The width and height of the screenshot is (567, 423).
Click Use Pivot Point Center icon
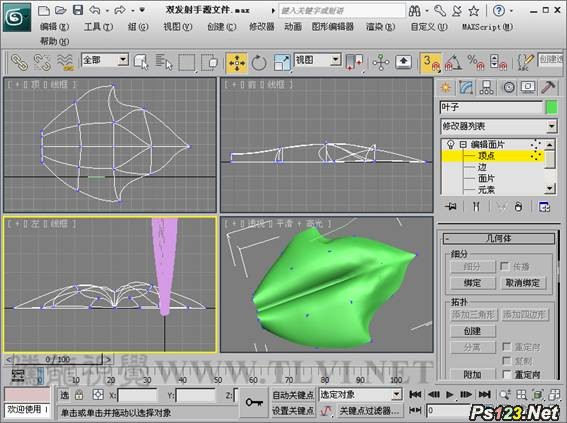[x=354, y=63]
